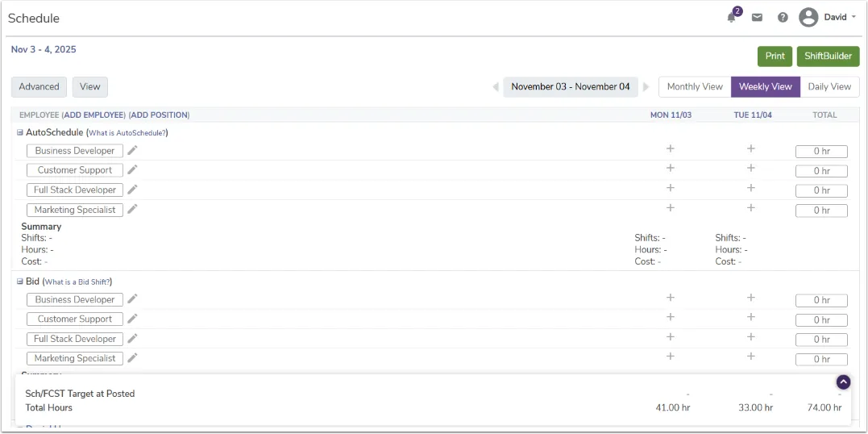Click the user avatar icon
Image resolution: width=868 pixels, height=434 pixels.
pos(808,17)
